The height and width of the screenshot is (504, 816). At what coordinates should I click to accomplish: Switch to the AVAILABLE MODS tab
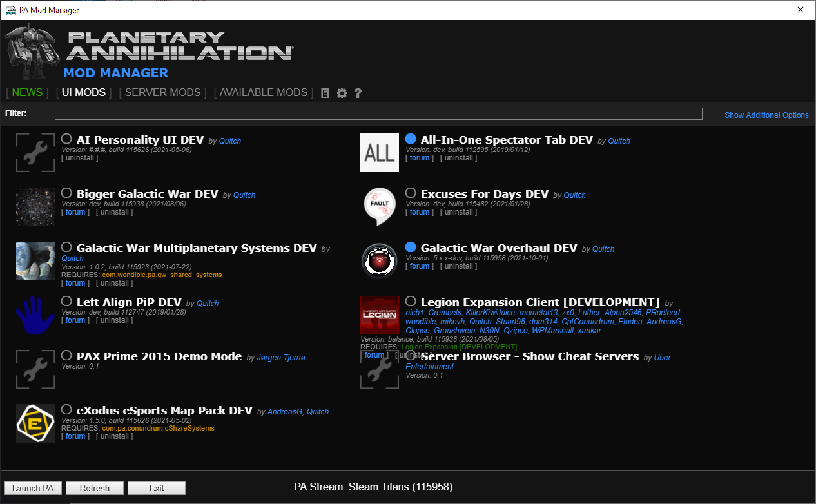pyautogui.click(x=264, y=93)
